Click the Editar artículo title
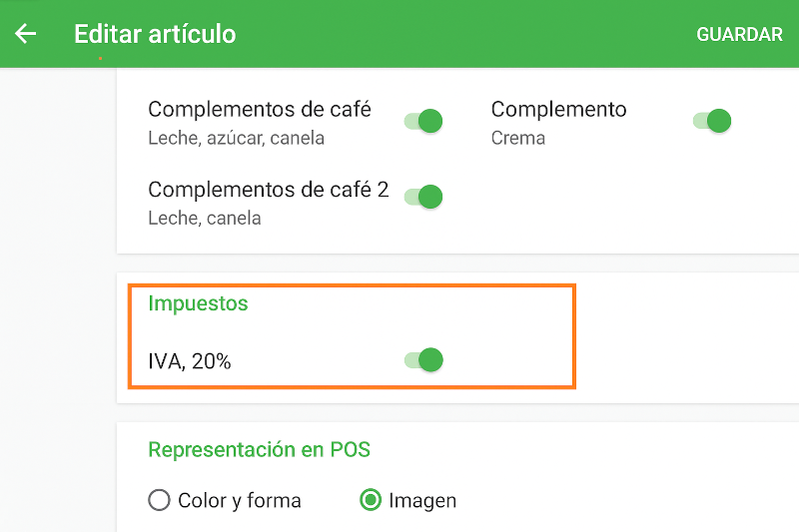Viewport: 799px width, 532px height. (x=155, y=34)
